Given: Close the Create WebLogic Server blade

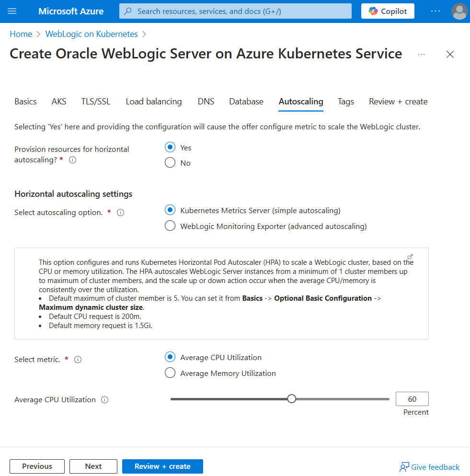Looking at the screenshot, I should click(450, 54).
